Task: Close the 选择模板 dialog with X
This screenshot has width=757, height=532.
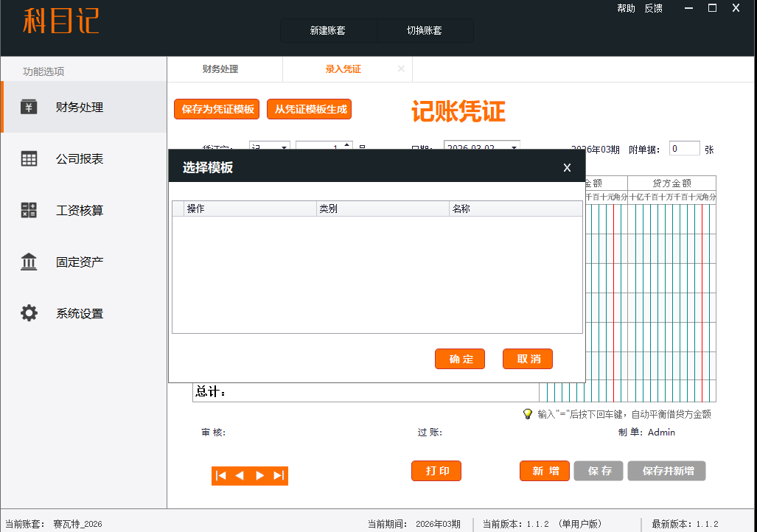Action: 567,168
